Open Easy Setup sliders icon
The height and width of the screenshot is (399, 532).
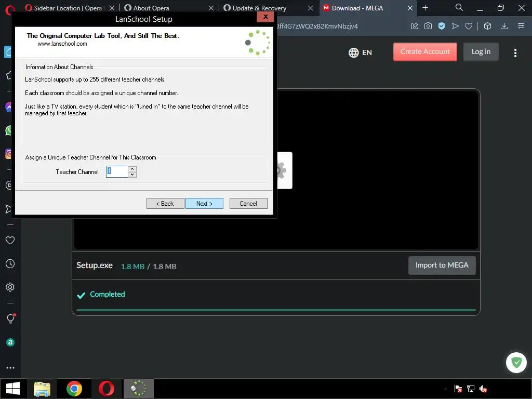click(521, 26)
